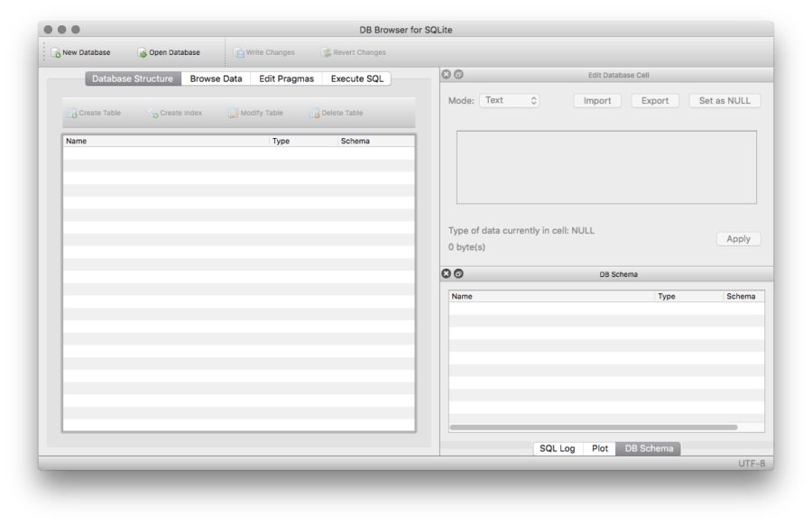The image size is (812, 525).
Task: Open the Mode Text dropdown
Action: pos(509,100)
